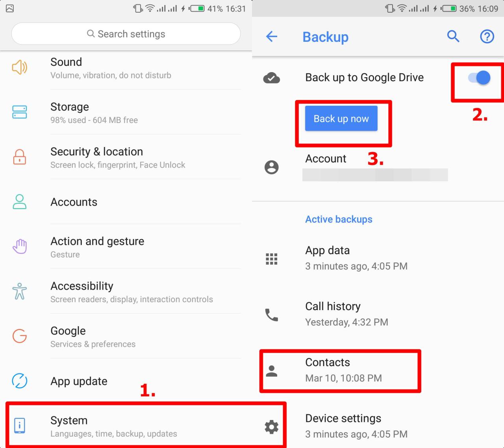Click the Storage drive icon
This screenshot has width=504, height=448.
point(19,112)
